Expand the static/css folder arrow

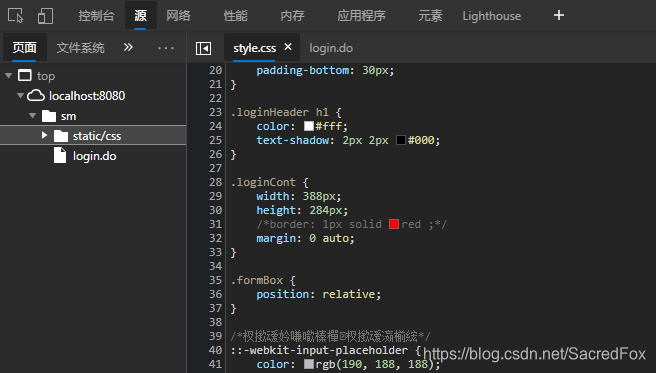(44, 135)
